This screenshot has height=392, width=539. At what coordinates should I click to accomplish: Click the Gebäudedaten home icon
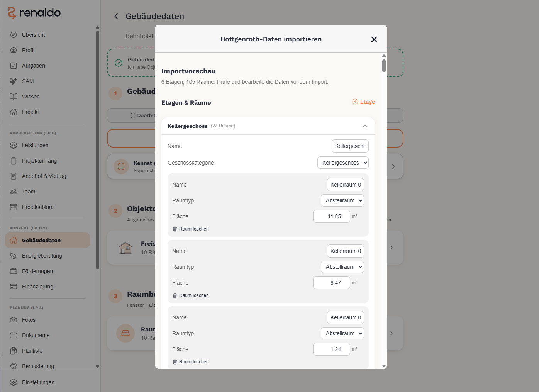(14, 240)
